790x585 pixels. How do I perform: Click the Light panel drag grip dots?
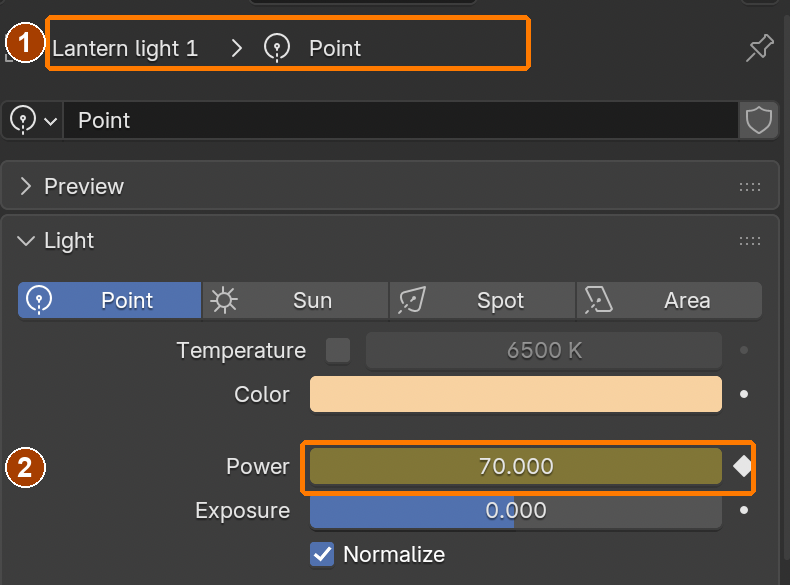(x=750, y=241)
